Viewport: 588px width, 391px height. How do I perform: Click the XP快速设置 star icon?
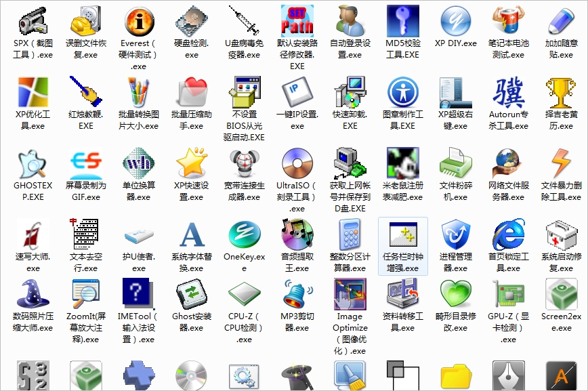coord(192,163)
